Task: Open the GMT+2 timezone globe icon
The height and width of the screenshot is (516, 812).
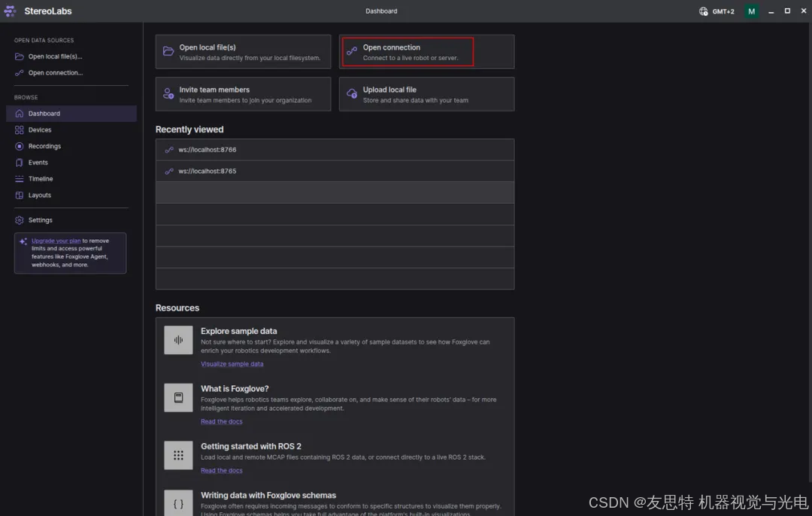Action: point(703,11)
